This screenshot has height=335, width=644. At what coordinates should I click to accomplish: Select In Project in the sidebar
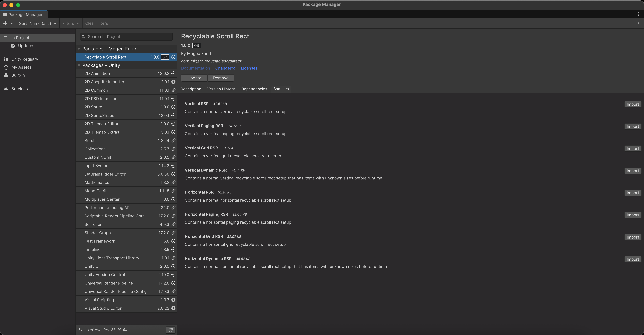click(21, 38)
